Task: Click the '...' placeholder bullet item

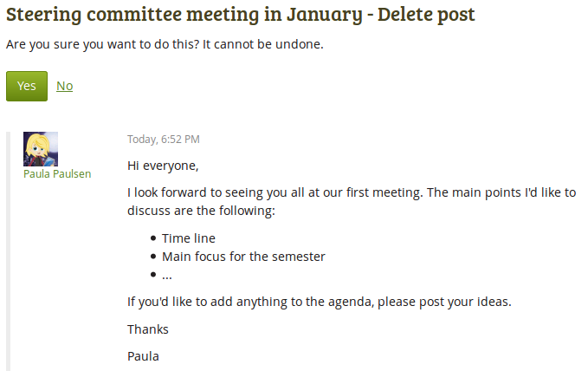Action: point(167,275)
